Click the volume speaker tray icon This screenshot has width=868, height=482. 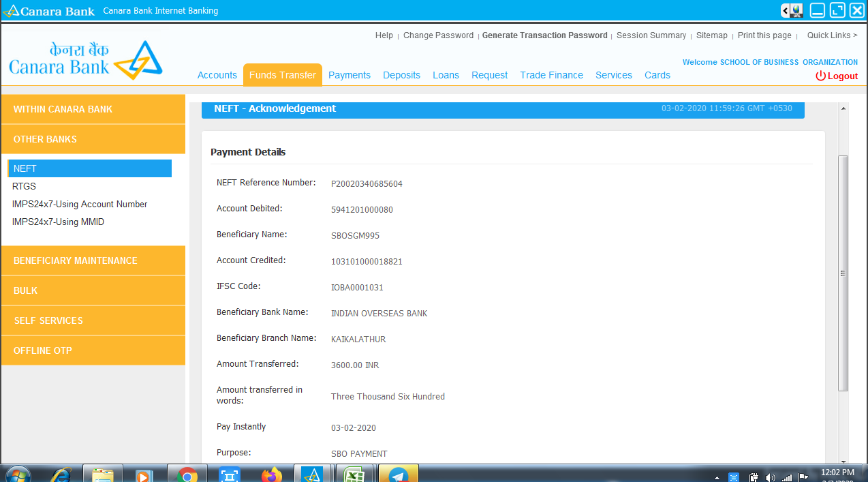pyautogui.click(x=771, y=477)
